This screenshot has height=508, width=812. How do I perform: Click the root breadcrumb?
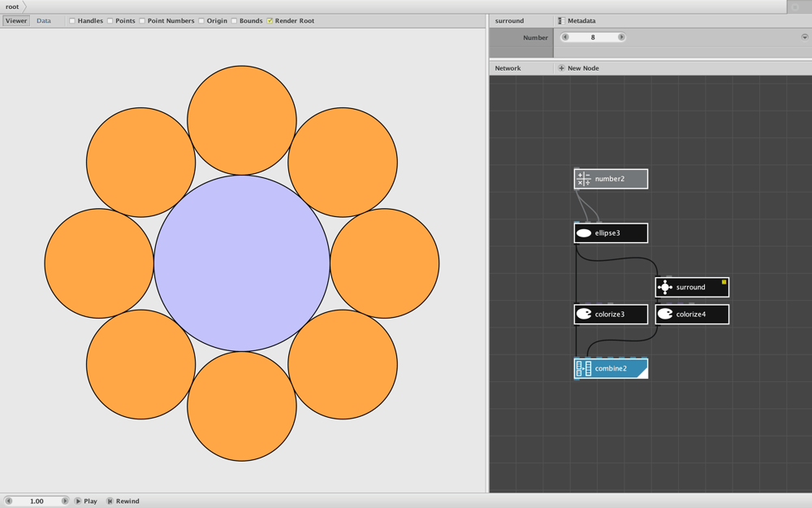coord(12,7)
